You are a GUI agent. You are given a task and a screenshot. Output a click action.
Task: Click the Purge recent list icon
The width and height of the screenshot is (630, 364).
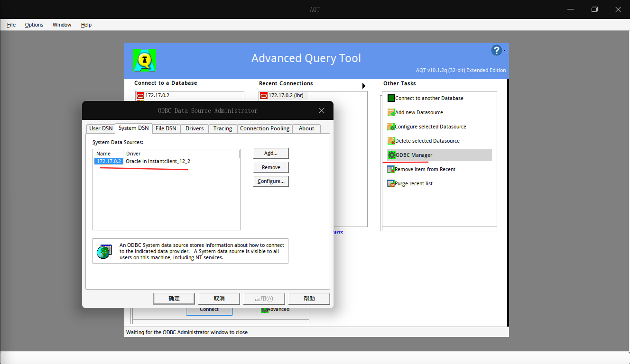tap(391, 183)
